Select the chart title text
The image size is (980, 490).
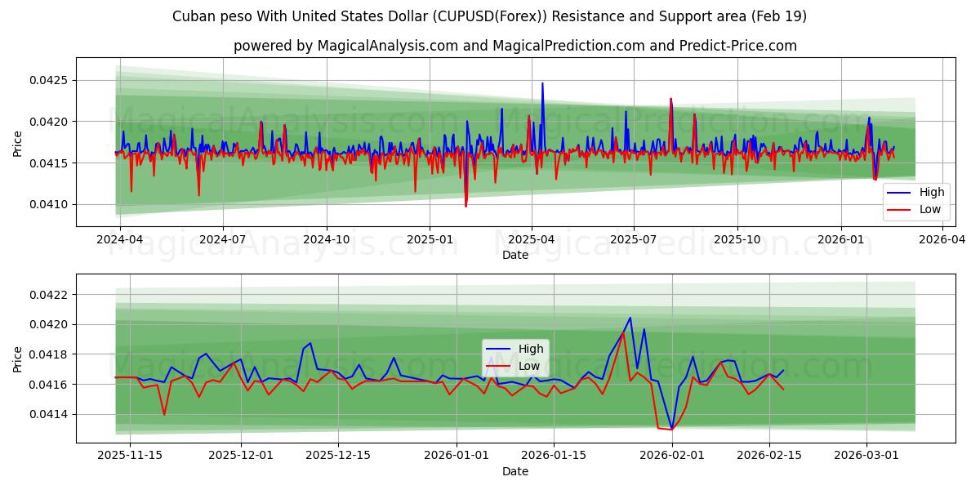[488, 15]
